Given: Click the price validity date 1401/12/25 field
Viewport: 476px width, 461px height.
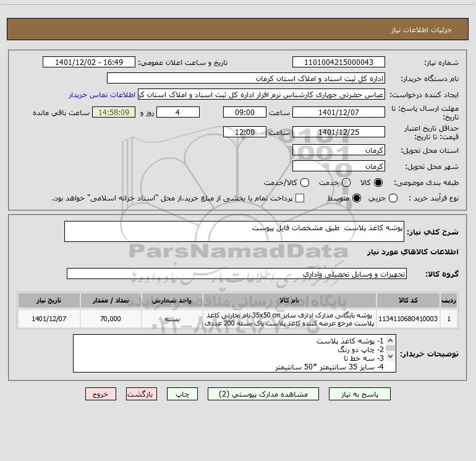Looking at the screenshot, I should [339, 132].
